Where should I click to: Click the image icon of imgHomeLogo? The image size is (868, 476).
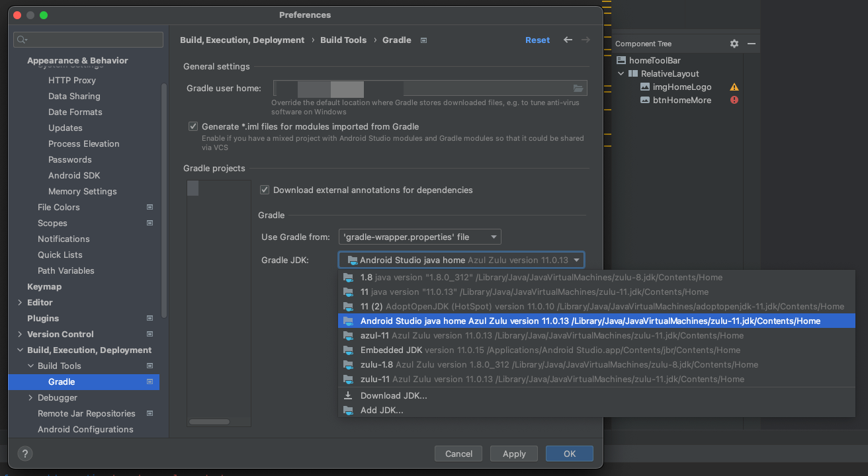click(x=645, y=87)
